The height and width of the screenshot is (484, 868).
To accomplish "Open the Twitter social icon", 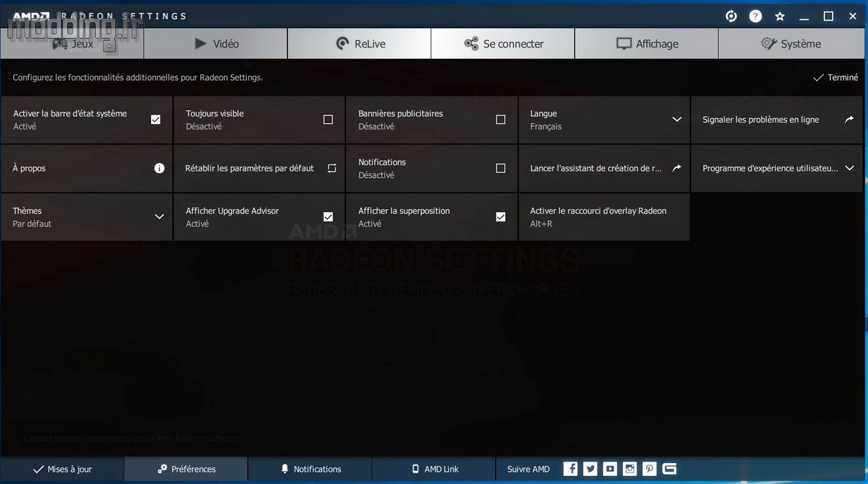I will tap(591, 468).
